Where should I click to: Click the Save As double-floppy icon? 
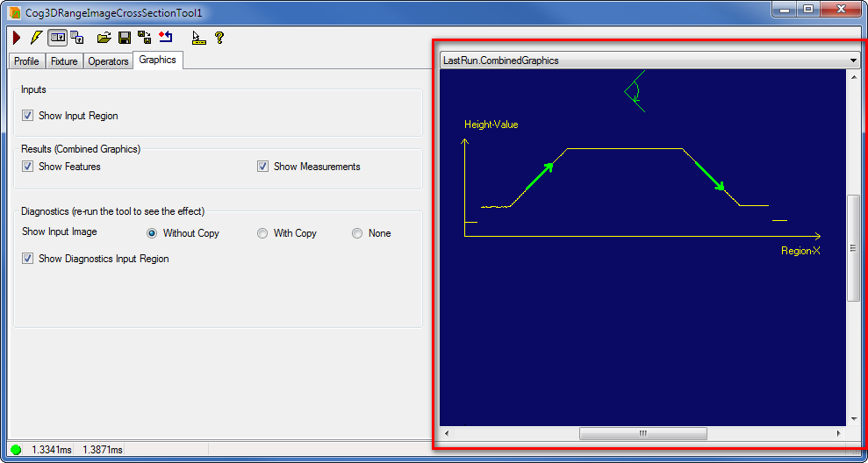click(x=145, y=38)
